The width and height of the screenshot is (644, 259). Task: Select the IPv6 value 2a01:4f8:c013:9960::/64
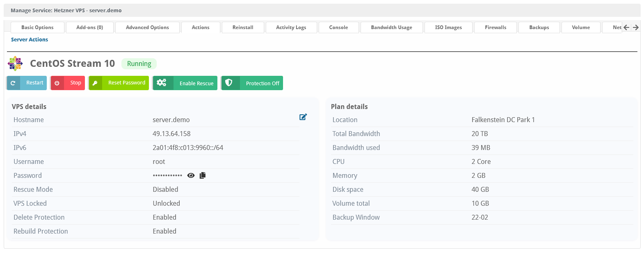188,148
